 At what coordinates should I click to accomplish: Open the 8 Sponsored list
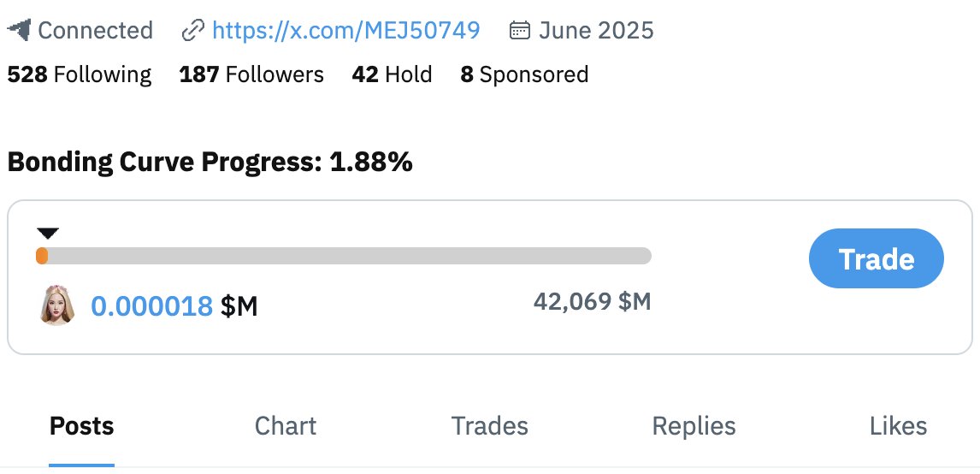click(x=524, y=74)
